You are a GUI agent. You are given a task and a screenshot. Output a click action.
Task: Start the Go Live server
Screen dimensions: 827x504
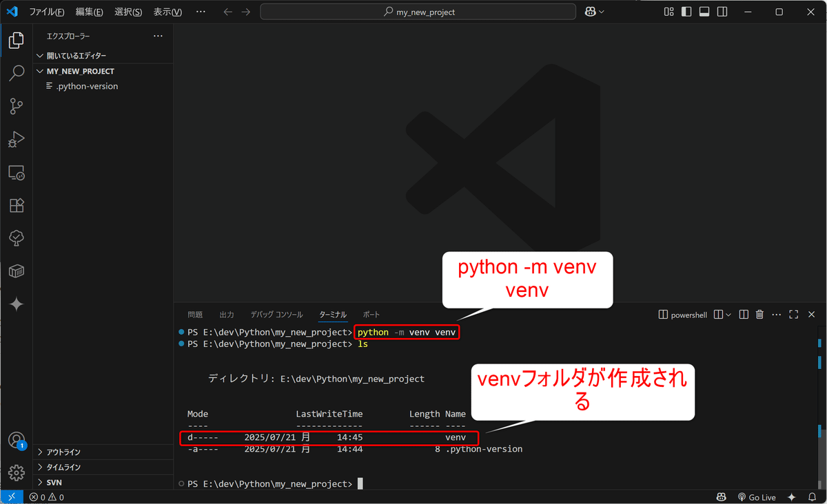[757, 496]
